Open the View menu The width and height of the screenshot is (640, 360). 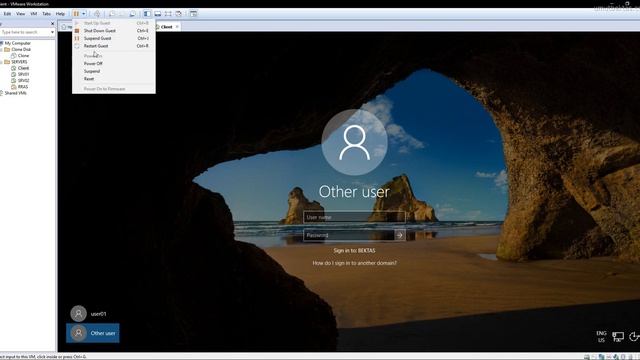pyautogui.click(x=20, y=13)
